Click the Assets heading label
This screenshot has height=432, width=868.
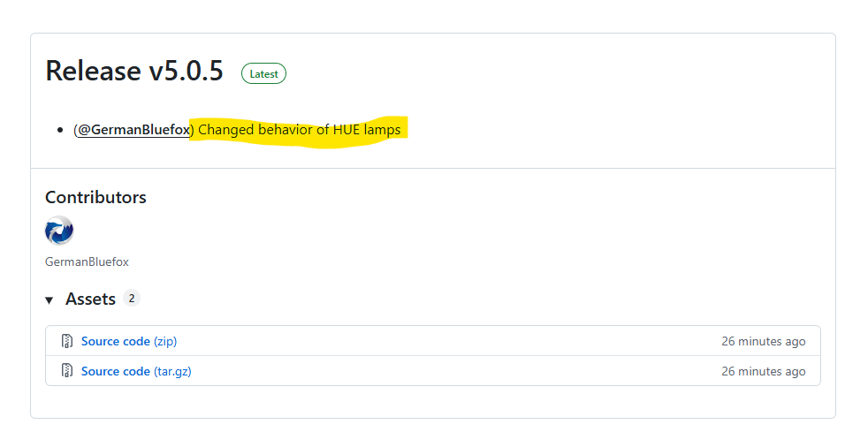(x=90, y=299)
